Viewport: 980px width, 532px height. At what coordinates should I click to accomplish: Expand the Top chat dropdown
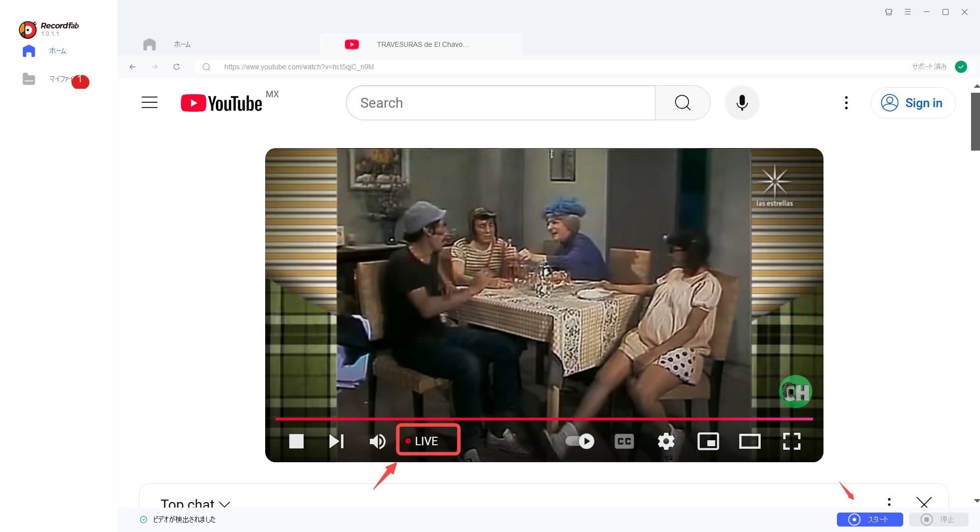click(195, 504)
